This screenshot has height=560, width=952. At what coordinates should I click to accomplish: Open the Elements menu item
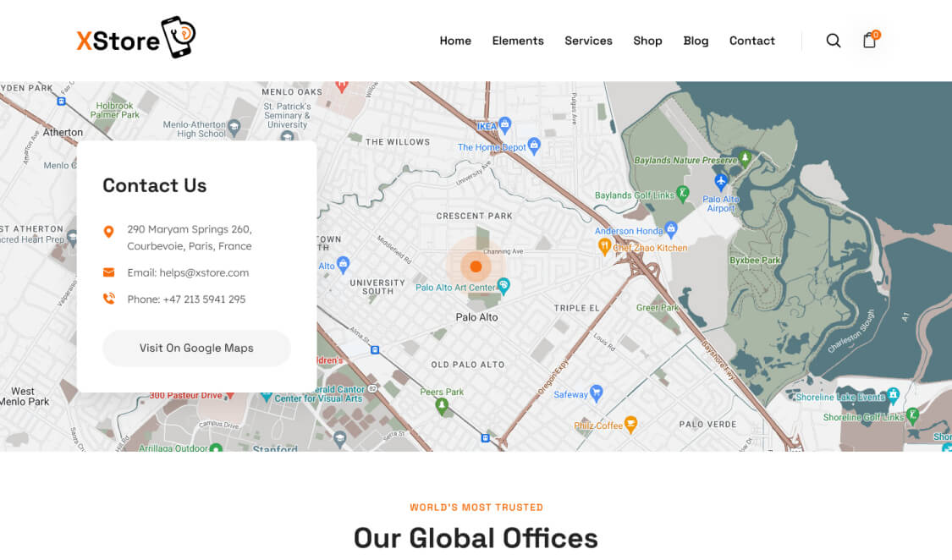(x=518, y=41)
